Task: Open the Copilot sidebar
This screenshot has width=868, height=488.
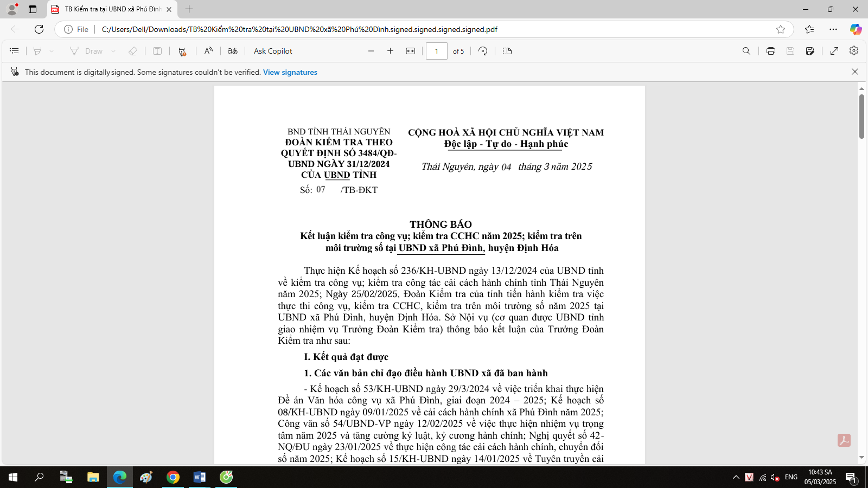Action: [x=856, y=29]
